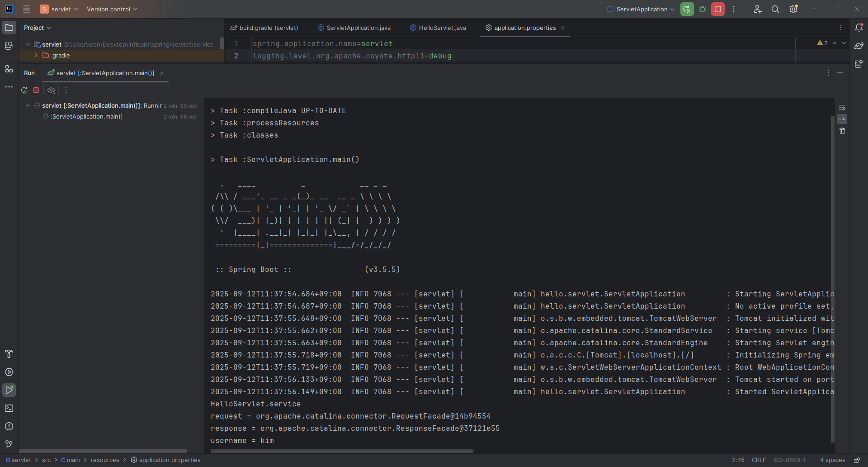
Task: Hide the Run tool window
Action: point(840,73)
